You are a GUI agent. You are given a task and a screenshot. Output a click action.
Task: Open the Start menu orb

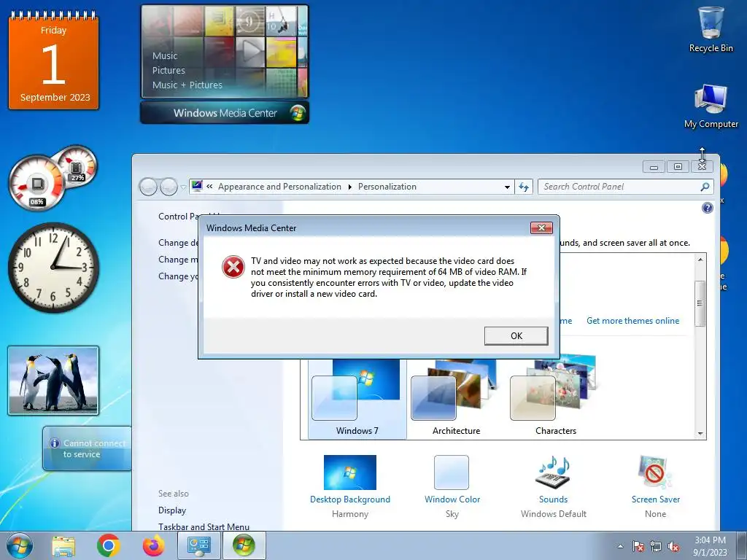[20, 545]
